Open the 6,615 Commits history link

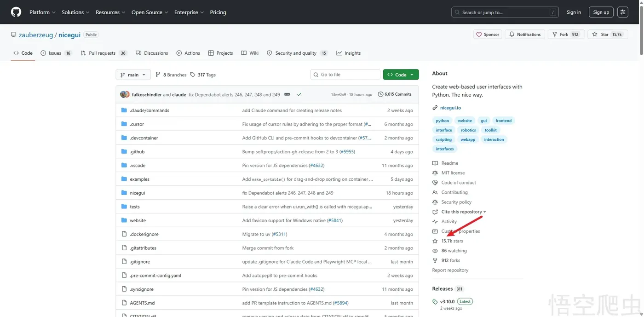395,94
